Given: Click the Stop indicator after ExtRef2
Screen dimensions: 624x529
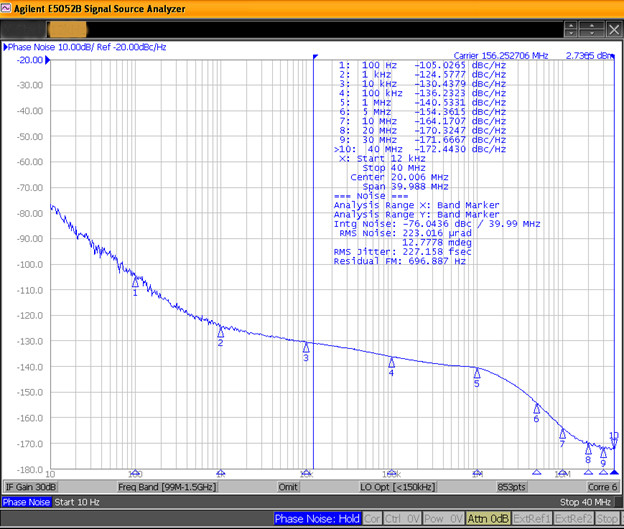Looking at the screenshot, I should click(x=607, y=519).
